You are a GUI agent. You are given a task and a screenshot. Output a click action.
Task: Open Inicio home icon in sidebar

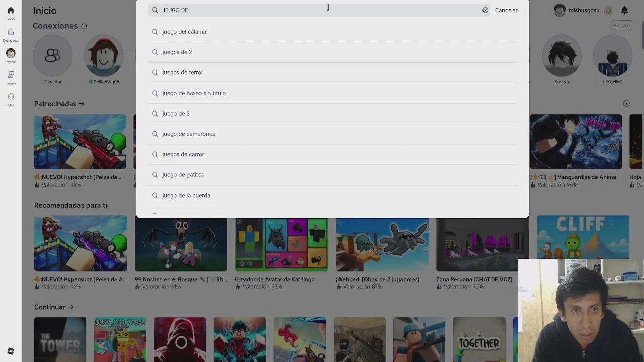pos(11,10)
